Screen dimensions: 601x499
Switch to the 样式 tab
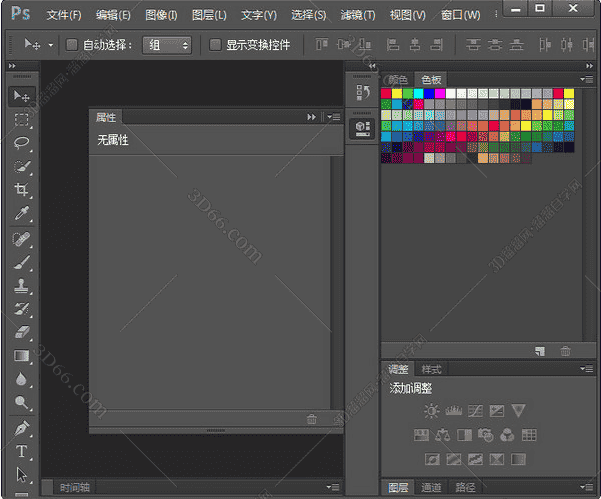click(430, 369)
